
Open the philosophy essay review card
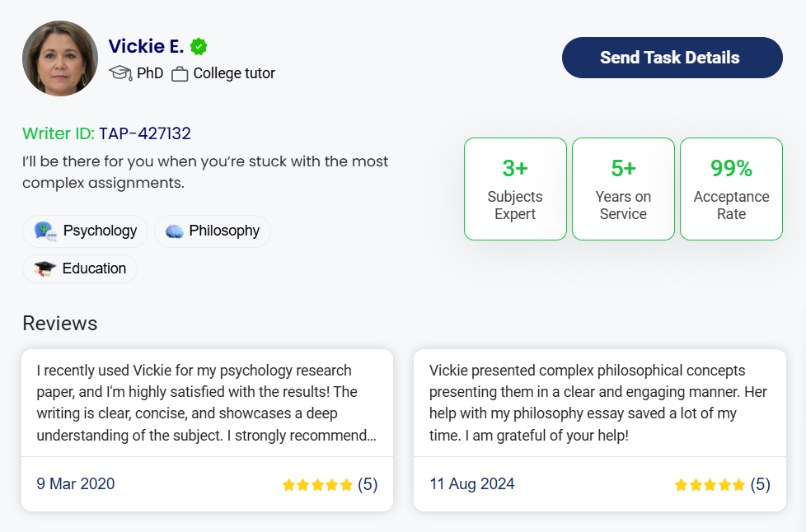click(599, 404)
